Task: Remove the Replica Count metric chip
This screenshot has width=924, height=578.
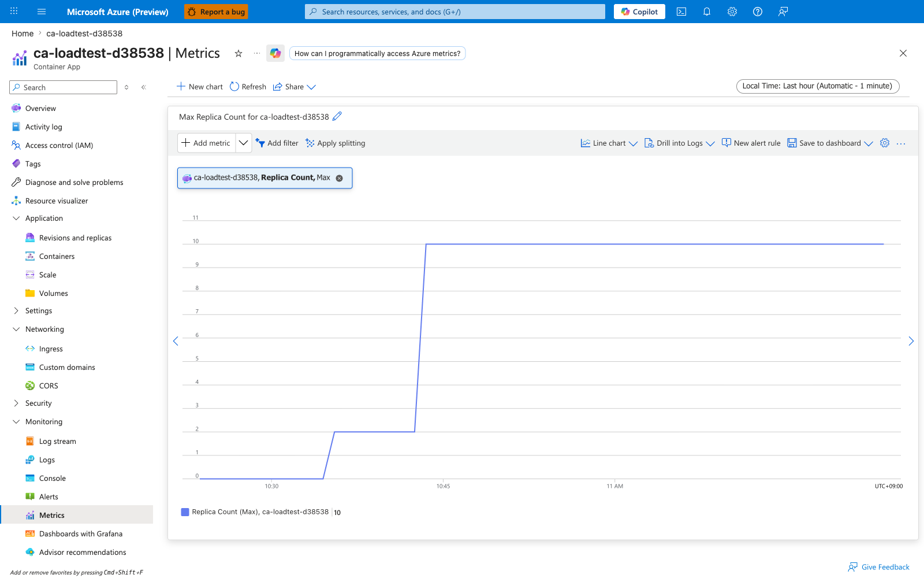Action: coord(340,178)
